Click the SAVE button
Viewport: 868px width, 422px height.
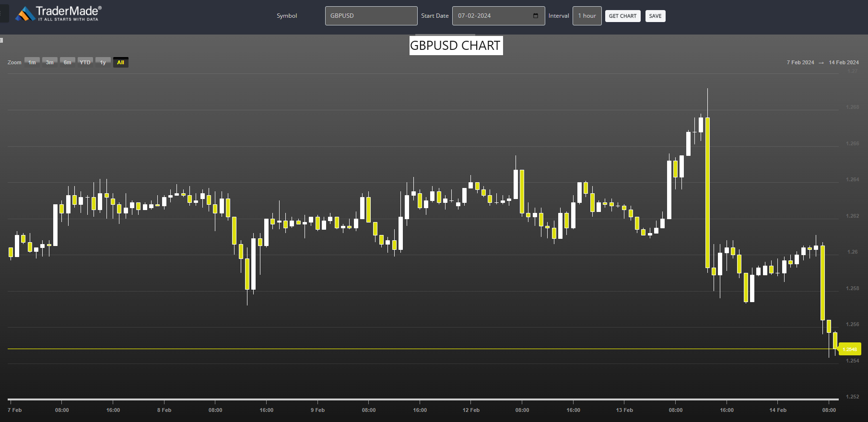coord(655,16)
